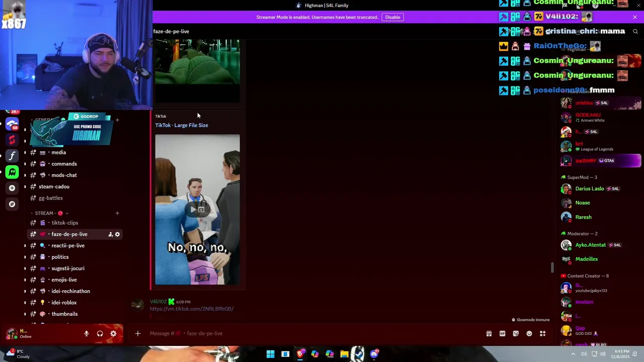
Task: Select the red S server icon
Action: click(12, 140)
